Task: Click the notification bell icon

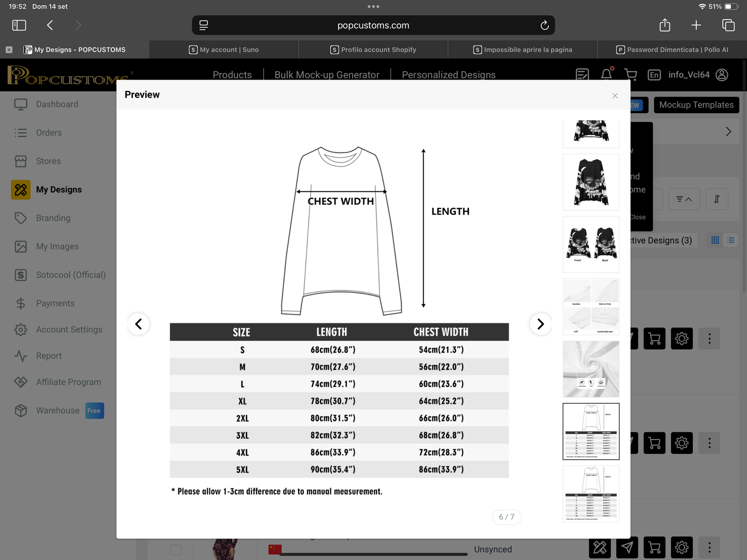Action: 606,74
